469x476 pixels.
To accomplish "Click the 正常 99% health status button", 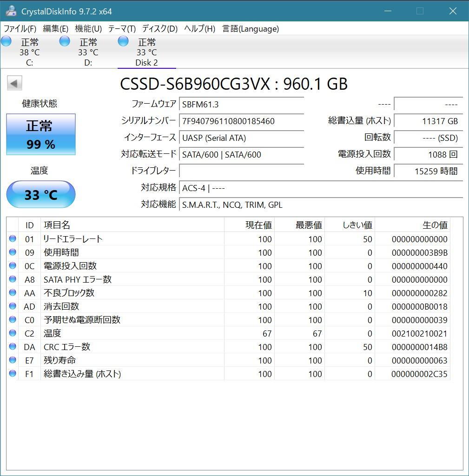I will (x=40, y=134).
